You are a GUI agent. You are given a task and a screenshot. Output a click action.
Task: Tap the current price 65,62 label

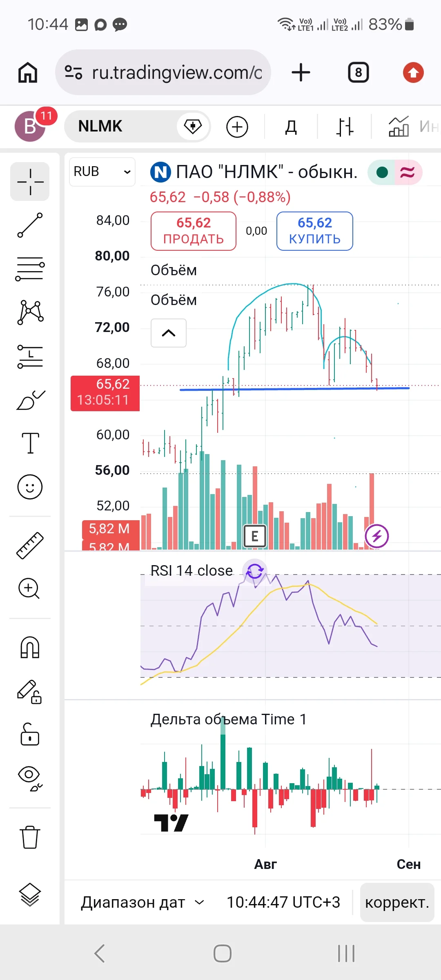tap(105, 393)
